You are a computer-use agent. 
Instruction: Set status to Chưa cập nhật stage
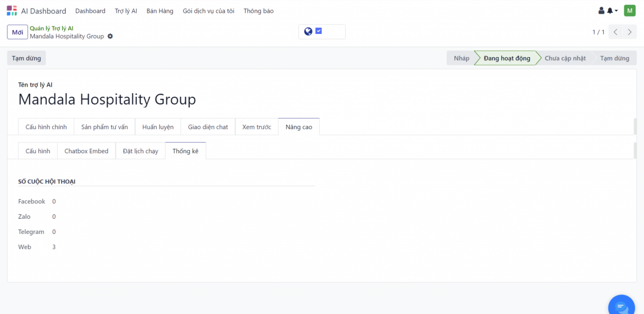point(565,58)
